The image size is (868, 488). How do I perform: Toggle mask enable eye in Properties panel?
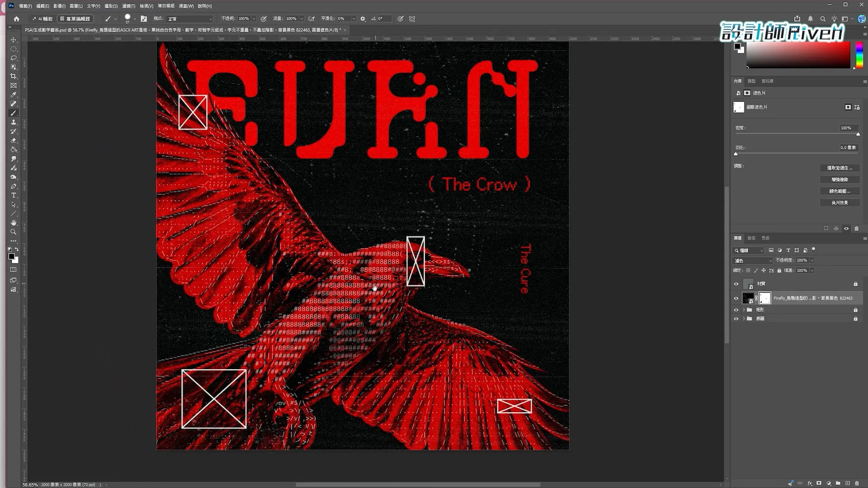click(846, 229)
